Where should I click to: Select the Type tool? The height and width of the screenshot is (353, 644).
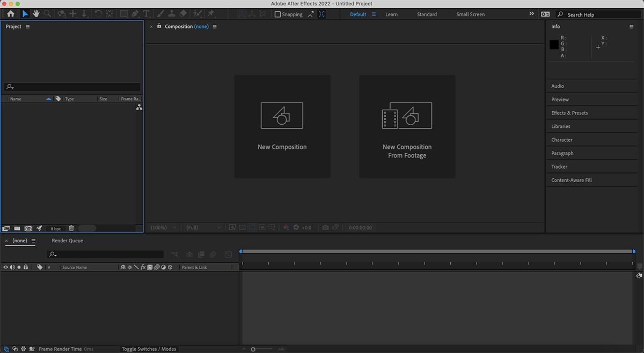pos(146,13)
